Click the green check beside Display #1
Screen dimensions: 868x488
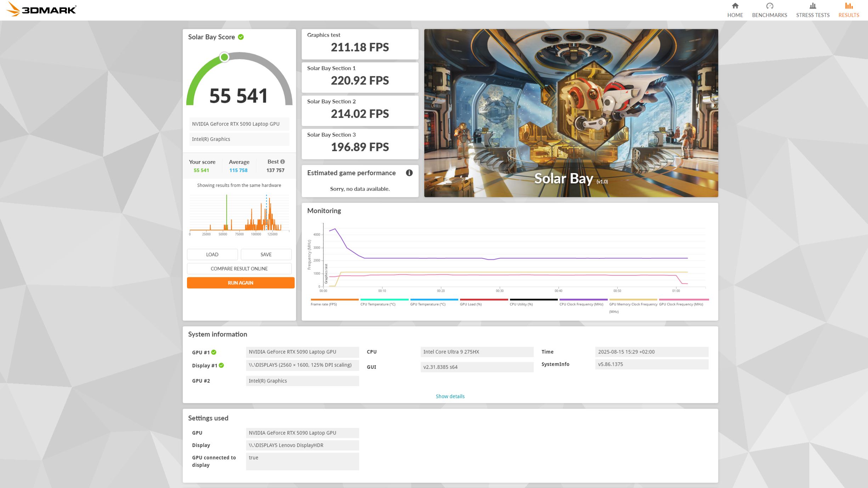click(221, 365)
